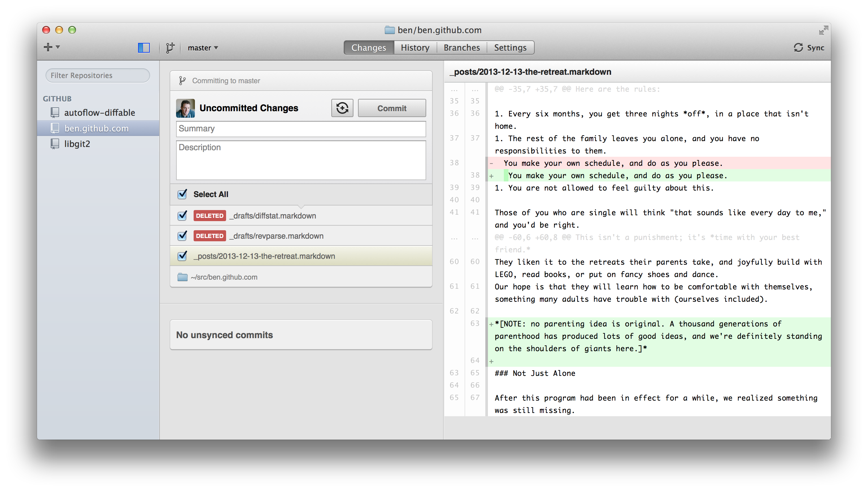
Task: Open dropdown arrow next to plus
Action: [58, 47]
